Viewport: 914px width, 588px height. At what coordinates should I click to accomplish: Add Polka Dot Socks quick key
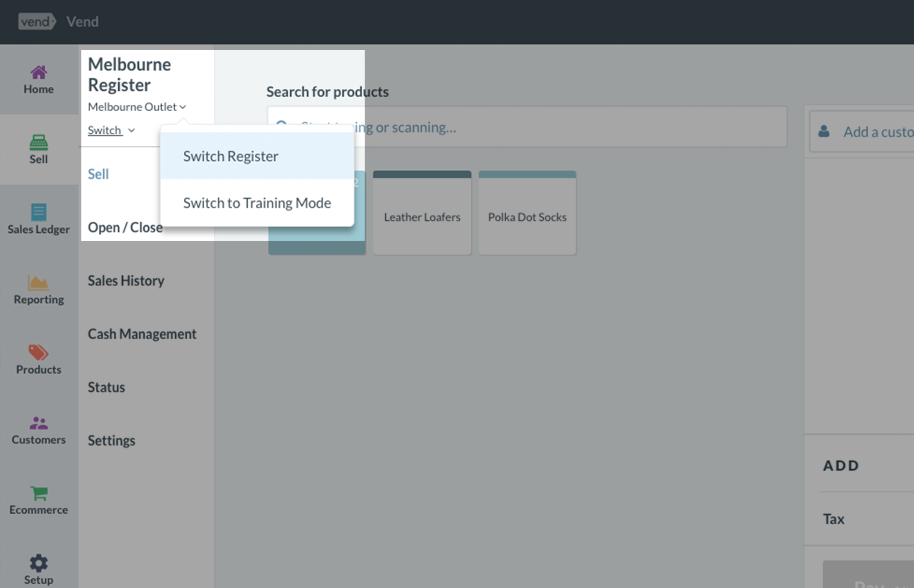527,217
